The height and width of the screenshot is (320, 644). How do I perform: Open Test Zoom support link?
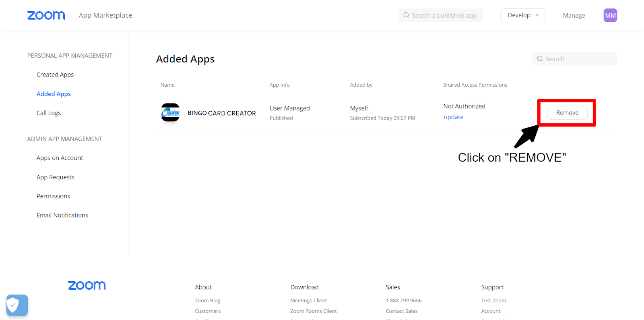(493, 301)
